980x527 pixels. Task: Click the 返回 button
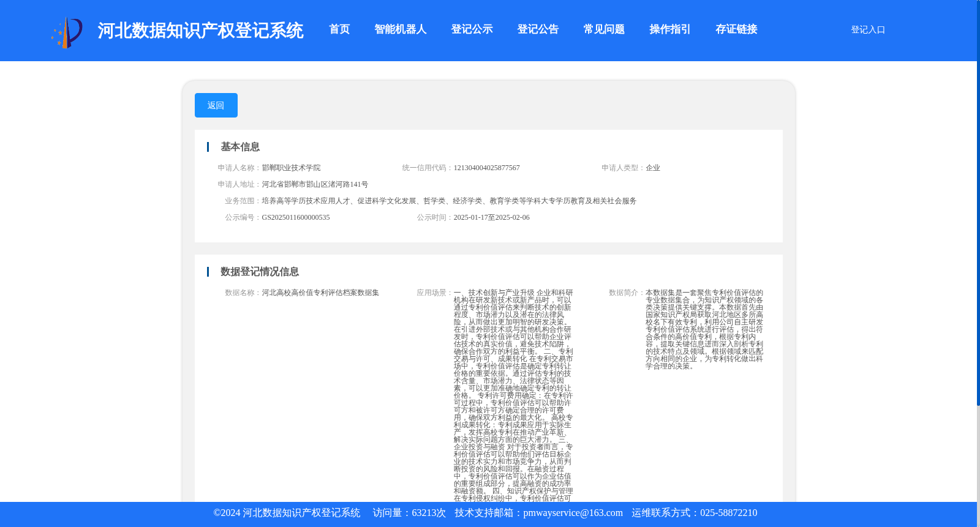pos(216,105)
